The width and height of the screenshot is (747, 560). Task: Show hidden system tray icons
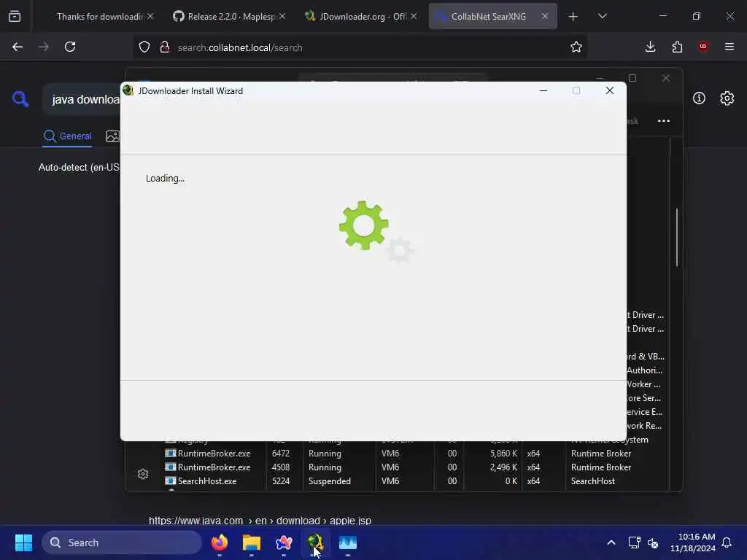pos(611,542)
